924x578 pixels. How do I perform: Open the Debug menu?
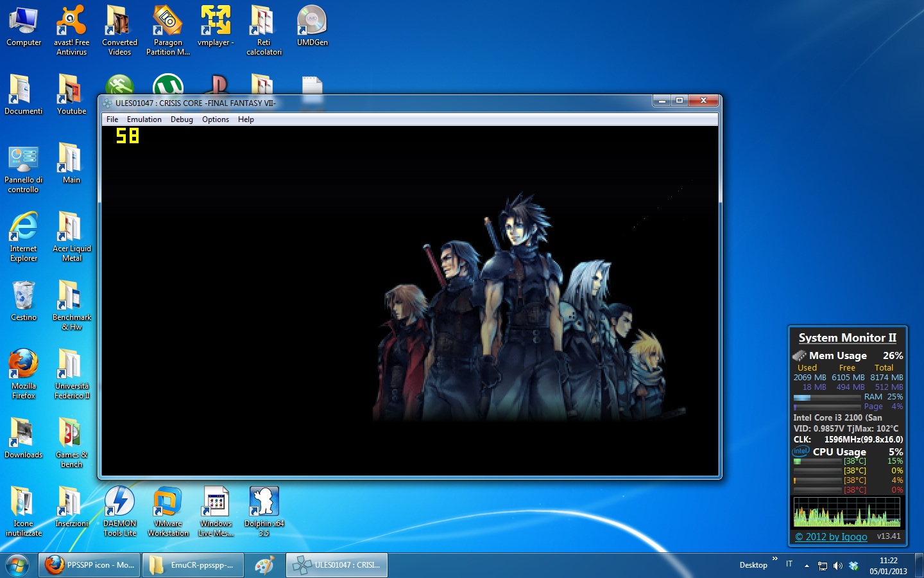click(x=182, y=119)
